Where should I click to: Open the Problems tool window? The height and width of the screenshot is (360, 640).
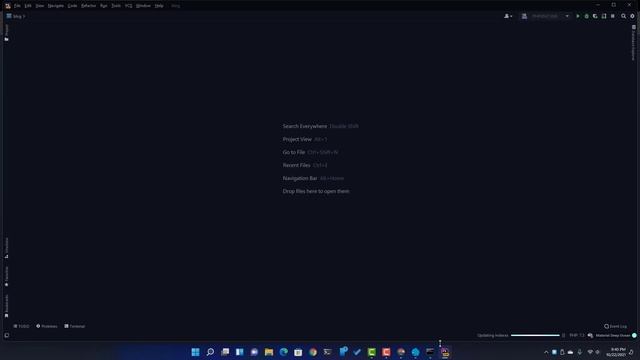tap(47, 326)
